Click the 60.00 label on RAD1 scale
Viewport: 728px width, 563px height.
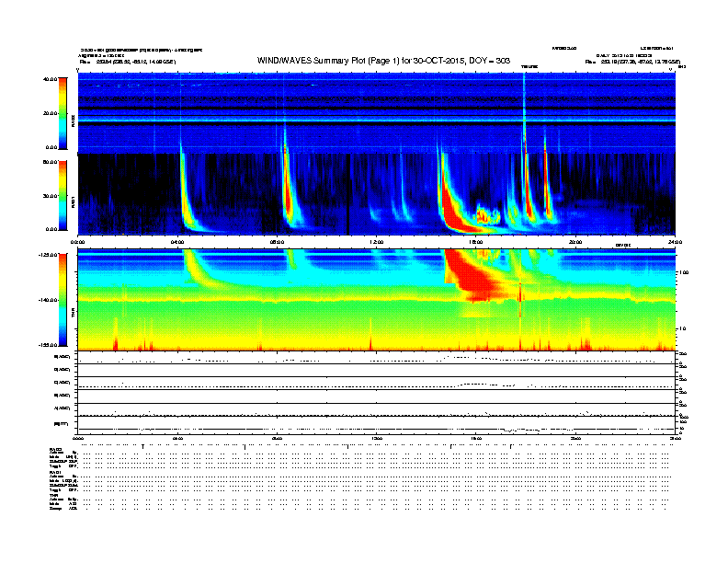pos(51,162)
